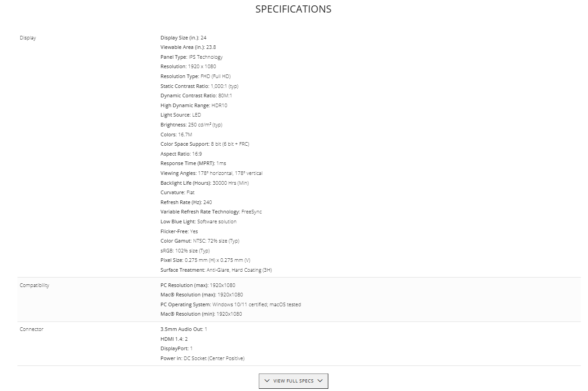Image resolution: width=588 pixels, height=391 pixels.
Task: Click the HDMI 1.4 connector entry
Action: 174,339
